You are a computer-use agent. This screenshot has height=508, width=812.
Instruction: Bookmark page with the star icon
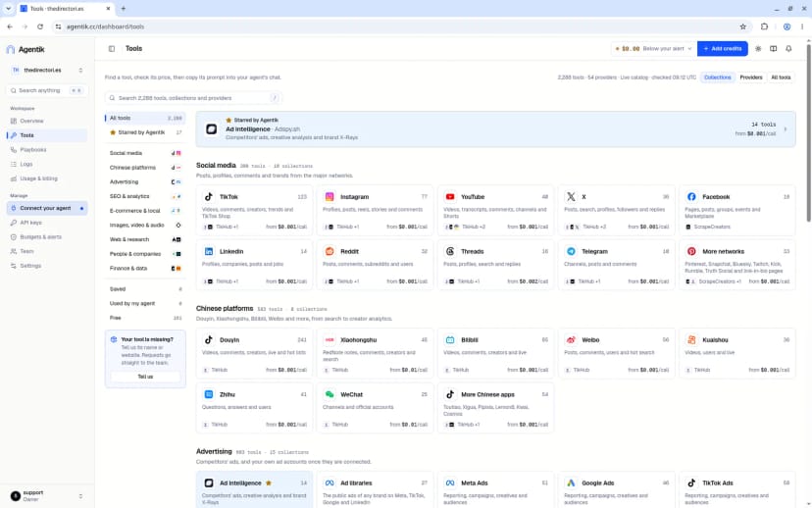[743, 26]
